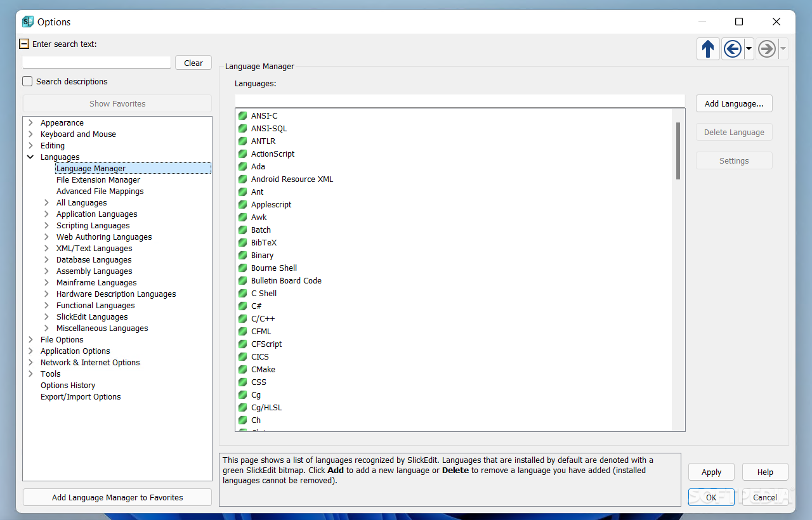The width and height of the screenshot is (812, 520).
Task: Click the Help button
Action: [x=765, y=472]
